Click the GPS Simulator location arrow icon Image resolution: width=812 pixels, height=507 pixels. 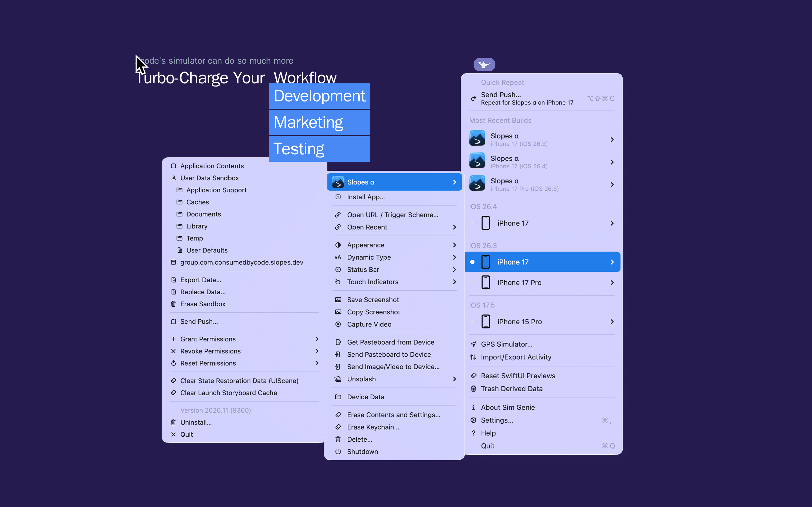473,344
